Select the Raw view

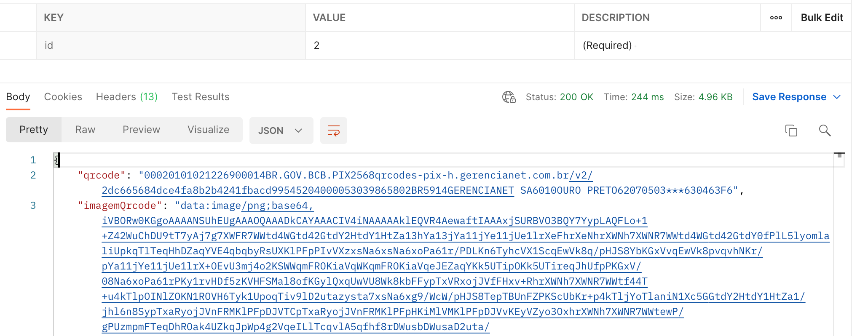point(85,130)
